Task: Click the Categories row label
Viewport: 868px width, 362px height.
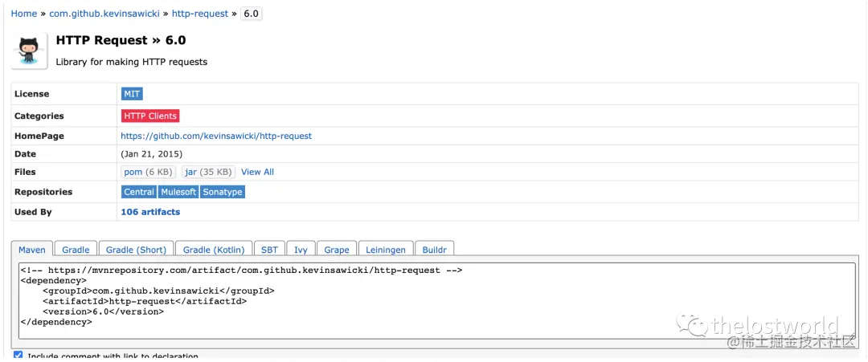Action: (x=39, y=116)
